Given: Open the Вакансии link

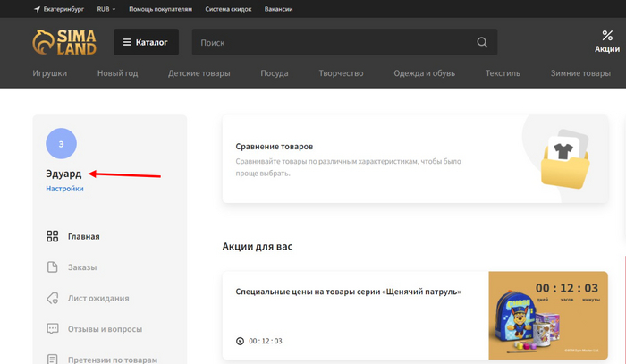Looking at the screenshot, I should [x=283, y=8].
